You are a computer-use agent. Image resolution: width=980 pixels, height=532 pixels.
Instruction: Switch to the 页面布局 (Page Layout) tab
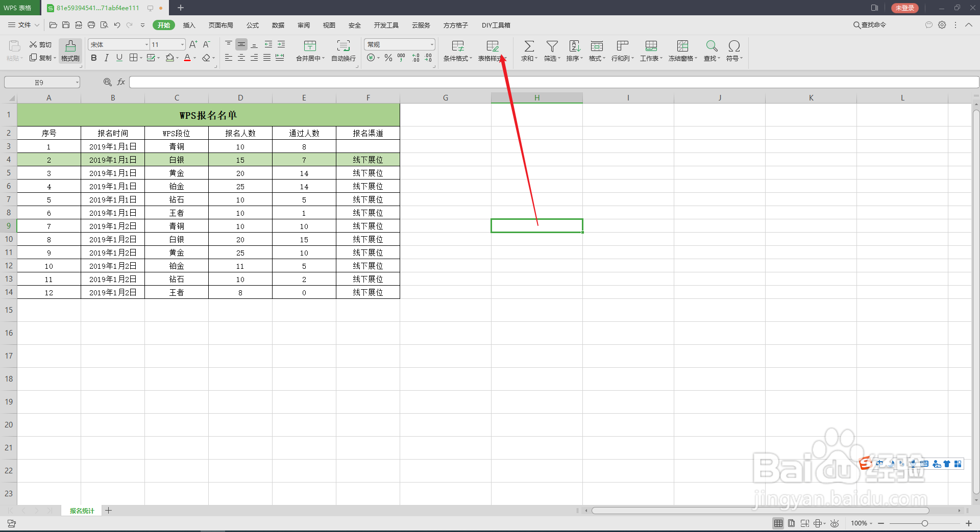click(221, 25)
